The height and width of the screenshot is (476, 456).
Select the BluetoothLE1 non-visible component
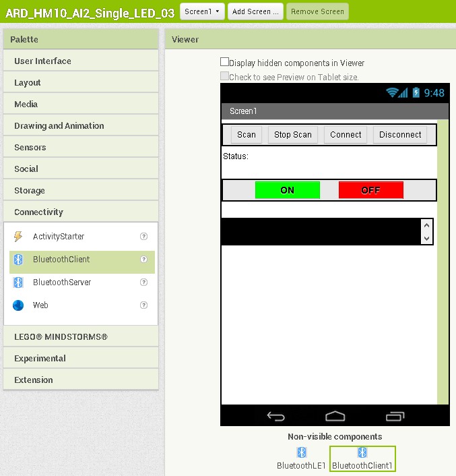click(302, 458)
